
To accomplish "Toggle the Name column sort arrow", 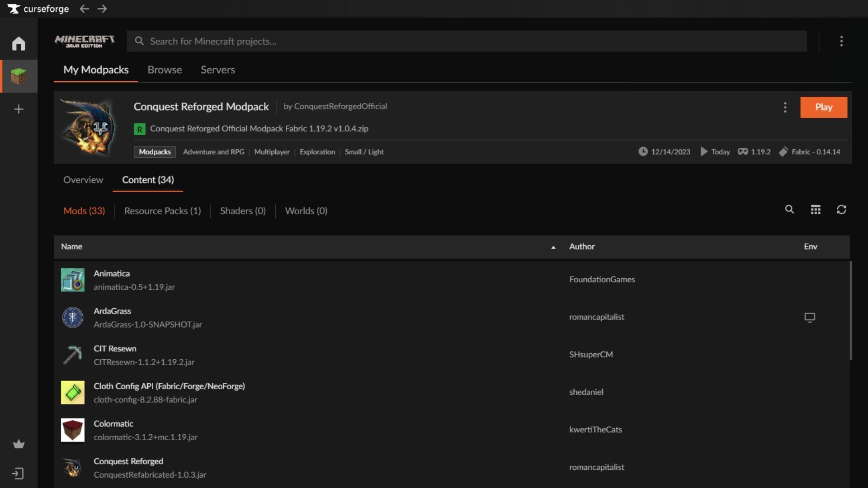I will 553,248.
